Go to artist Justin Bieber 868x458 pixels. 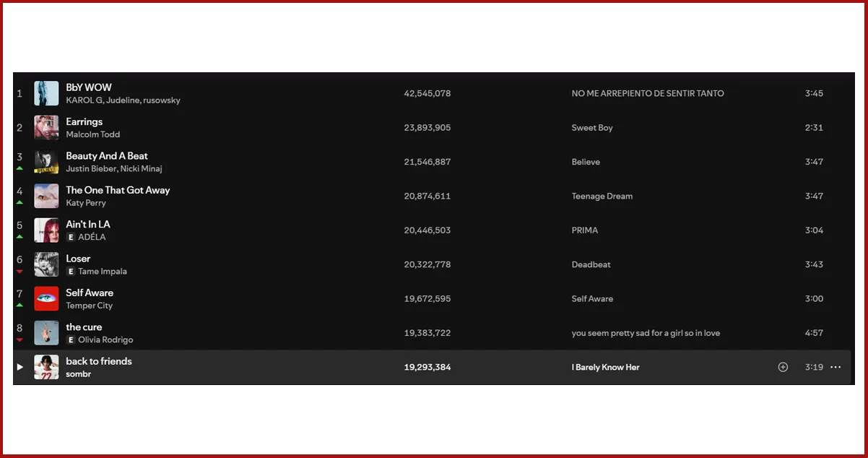91,169
